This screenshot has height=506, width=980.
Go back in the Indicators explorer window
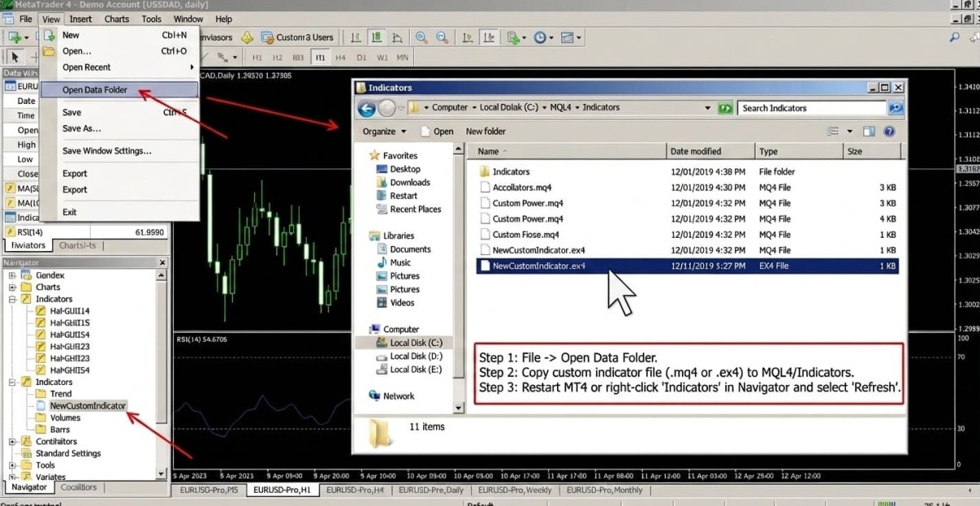[x=367, y=108]
